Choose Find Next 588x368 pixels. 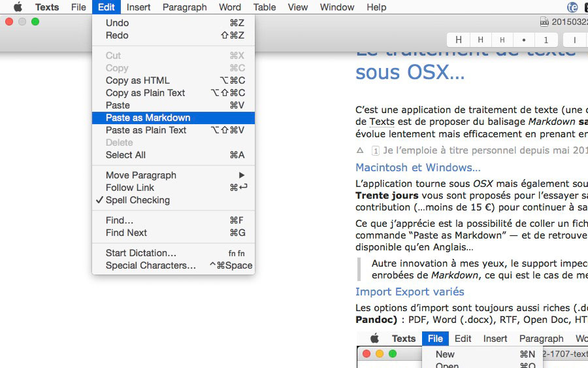click(173, 233)
